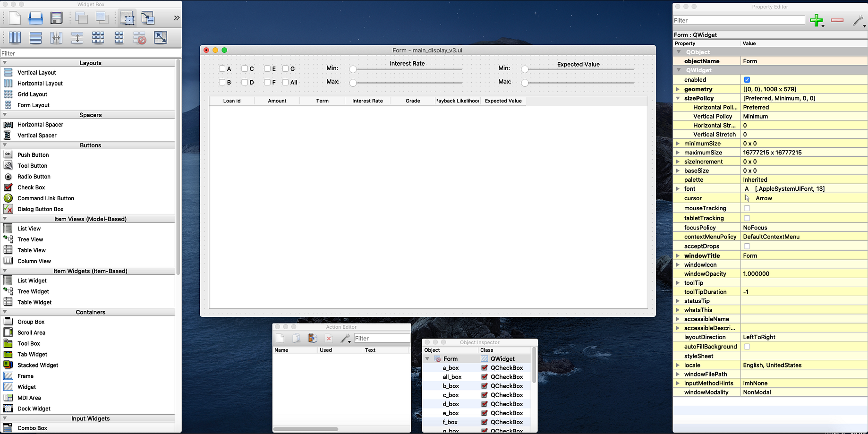Collapse the QWidget property group
The width and height of the screenshot is (868, 434).
(679, 70)
